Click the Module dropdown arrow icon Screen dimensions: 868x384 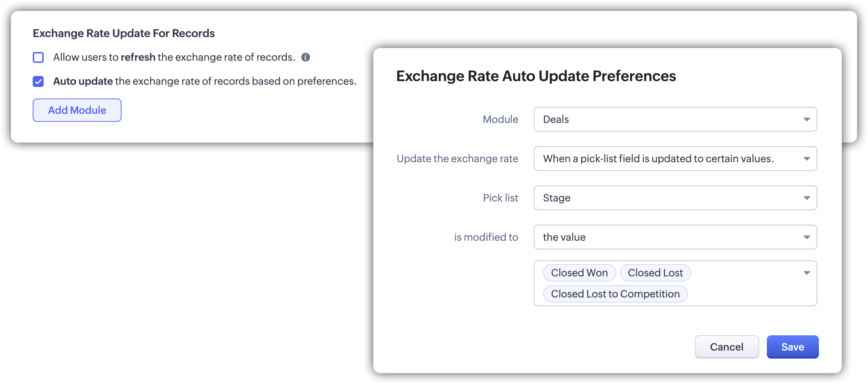[x=807, y=120]
